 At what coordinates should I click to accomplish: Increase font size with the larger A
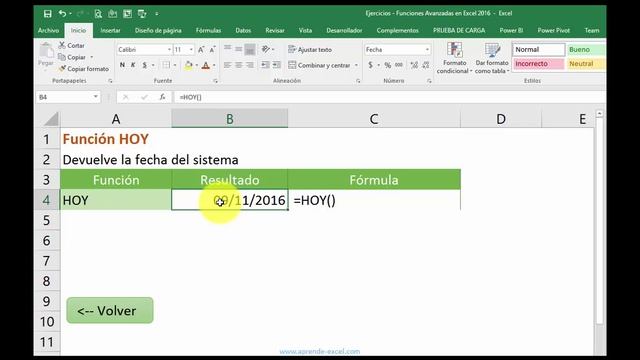click(x=201, y=49)
